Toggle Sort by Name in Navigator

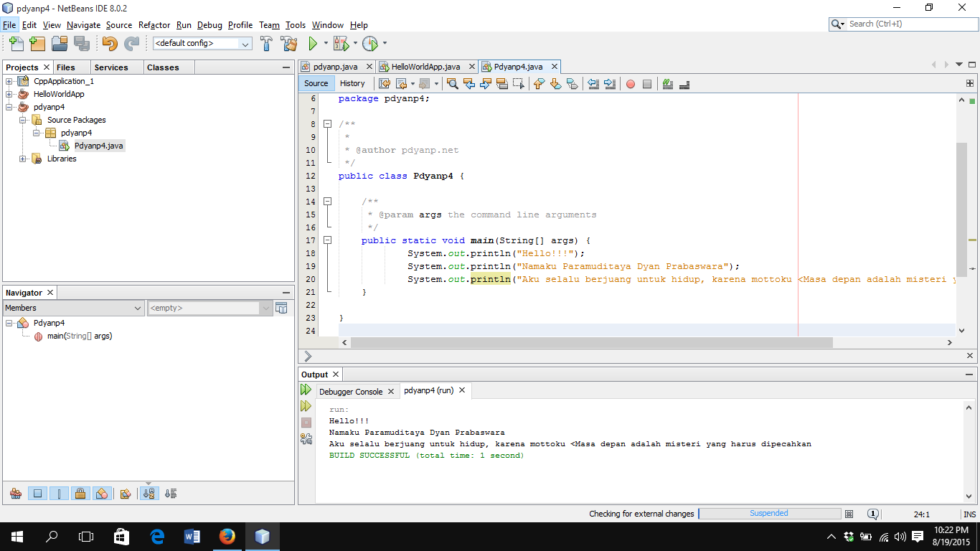[x=149, y=494]
